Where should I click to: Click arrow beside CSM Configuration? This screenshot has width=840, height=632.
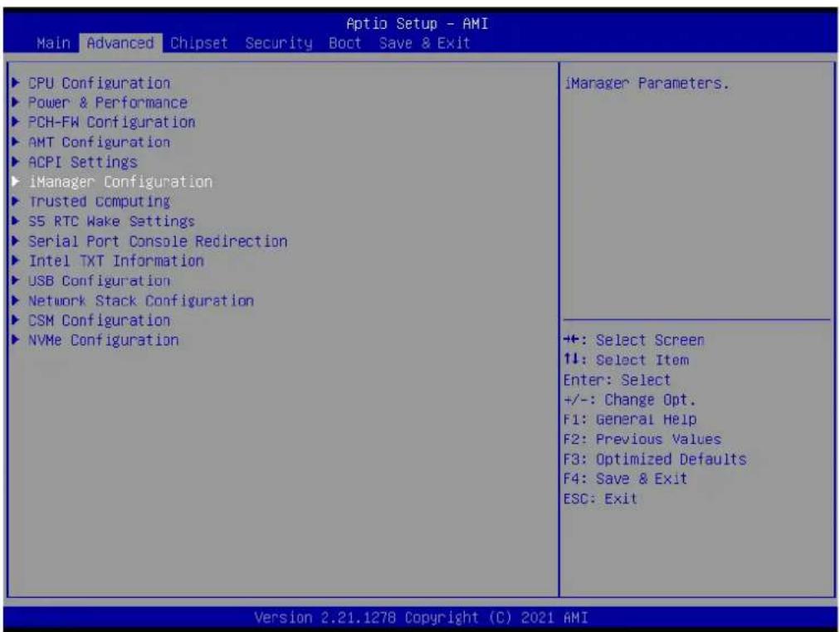tap(16, 320)
